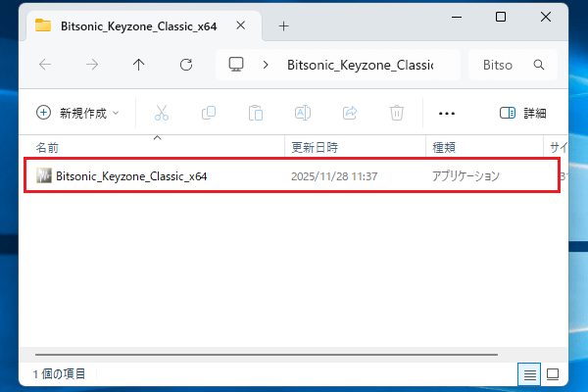Sort by 更新日時 column header
The width and height of the screenshot is (588, 392).
point(314,147)
